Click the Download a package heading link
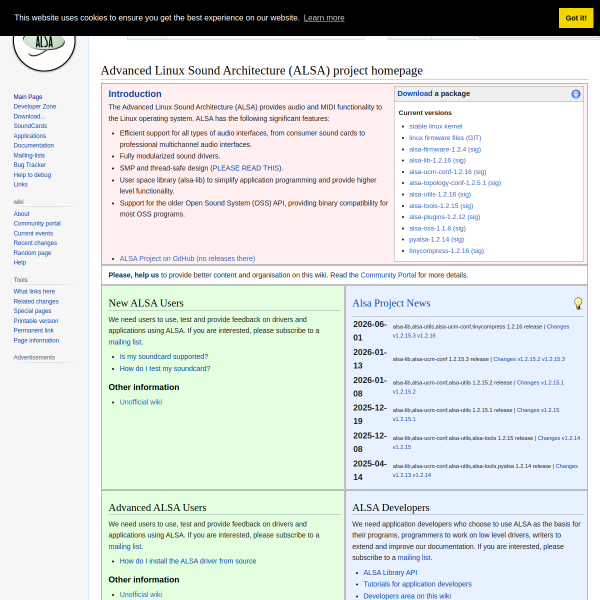The height and width of the screenshot is (600, 600). coord(415,94)
